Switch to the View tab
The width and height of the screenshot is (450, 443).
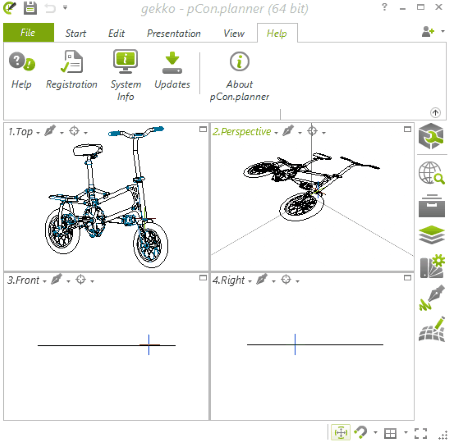[x=234, y=33]
